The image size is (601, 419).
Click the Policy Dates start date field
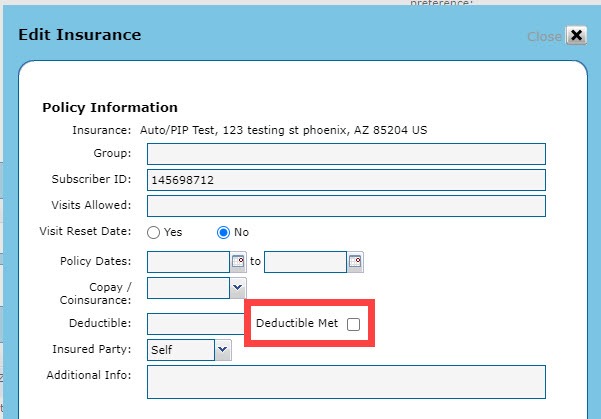(x=188, y=262)
